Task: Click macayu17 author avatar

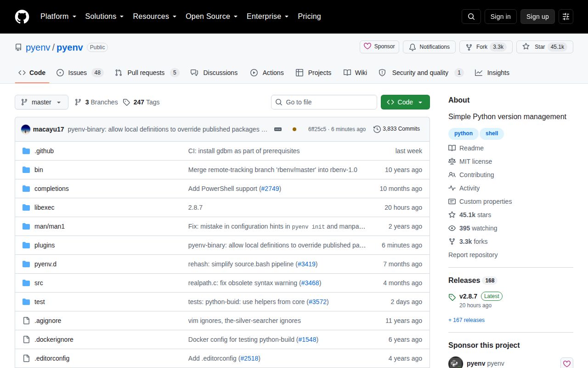Action: [x=26, y=129]
